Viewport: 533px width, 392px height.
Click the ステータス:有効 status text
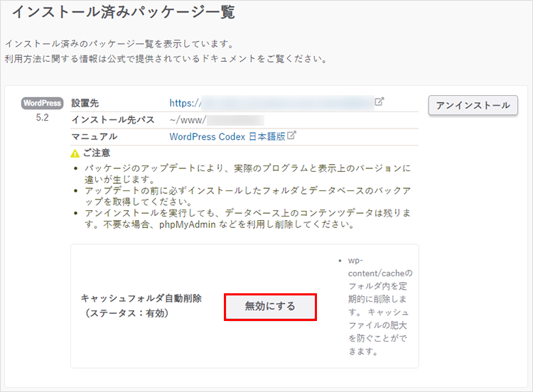(x=126, y=313)
